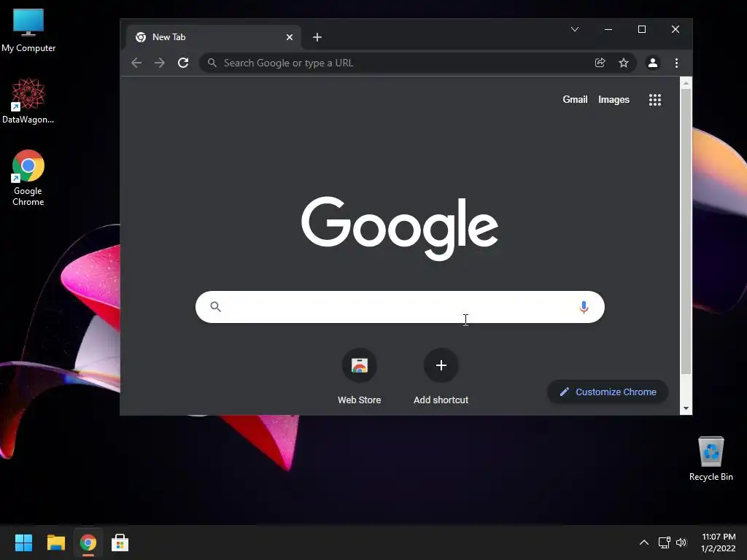Select the My Computer desktop icon
747x560 pixels.
point(28,31)
